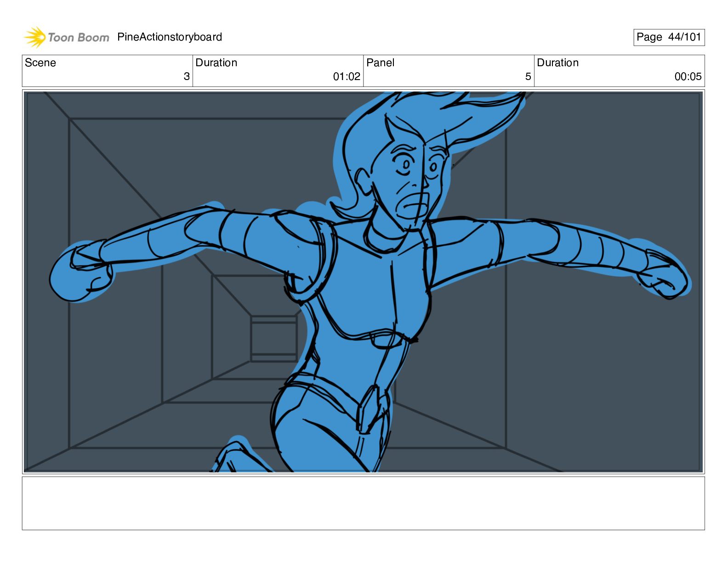The image size is (728, 563).
Task: Click the distant doorway in the hallway
Action: pos(273,338)
